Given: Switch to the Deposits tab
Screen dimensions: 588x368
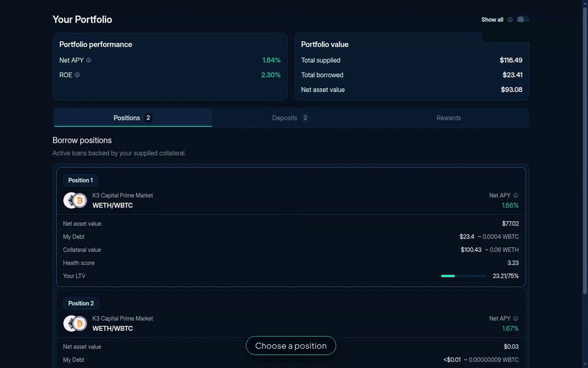Looking at the screenshot, I should [x=291, y=118].
